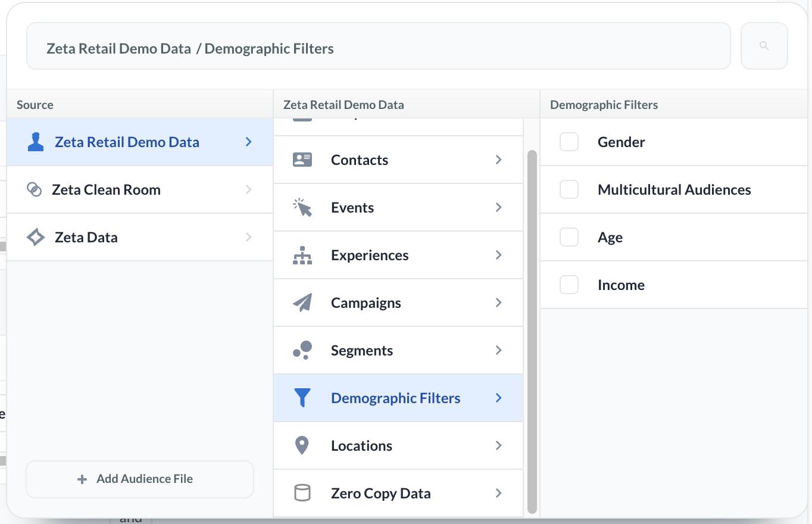Choose the Zeta Retail Demo Data source
The image size is (812, 524).
point(140,142)
